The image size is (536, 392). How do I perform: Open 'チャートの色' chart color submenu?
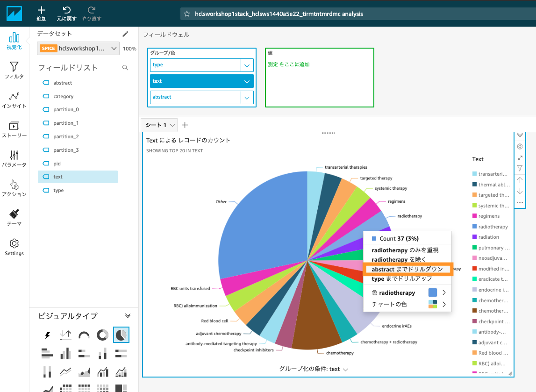[x=408, y=304]
